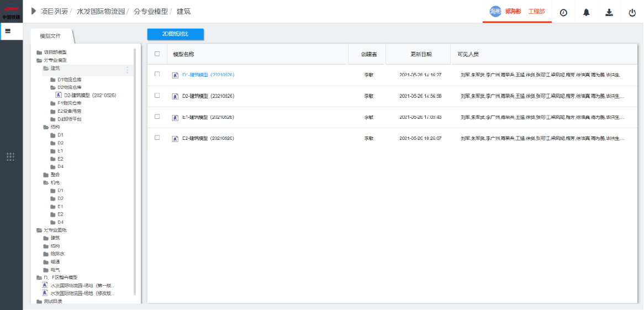Open the apps grid icon in sidebar
Viewport: 644px width, 310px height.
point(10,157)
